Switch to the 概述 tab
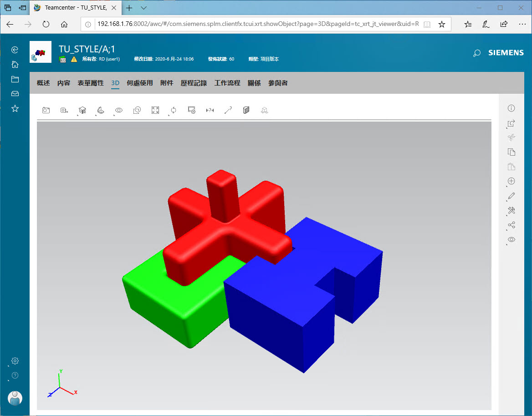The height and width of the screenshot is (416, 532). point(43,83)
